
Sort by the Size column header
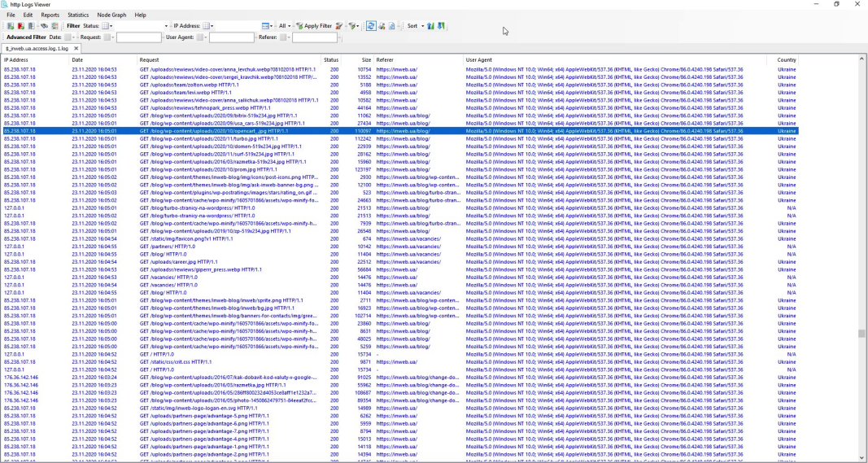358,60
